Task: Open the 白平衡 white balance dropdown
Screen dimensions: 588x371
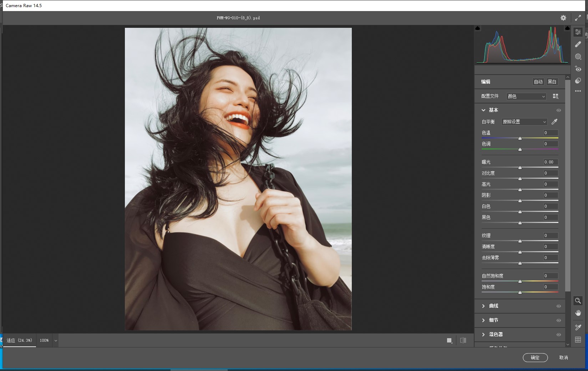Action: point(524,122)
